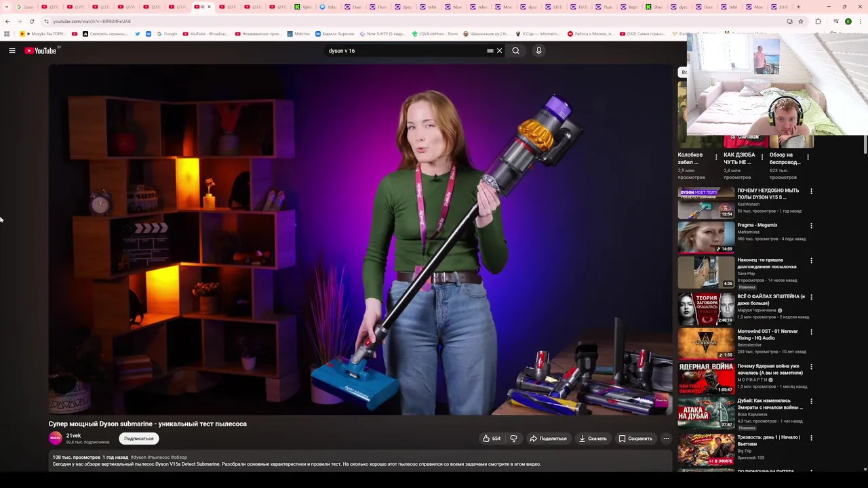
Task: Open options for Morrowind OST video
Action: coord(811,332)
